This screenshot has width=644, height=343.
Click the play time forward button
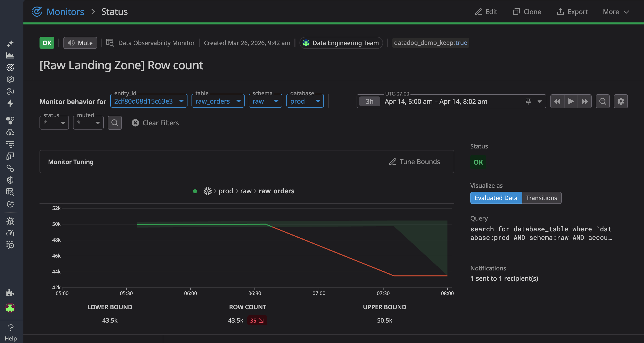pos(571,101)
